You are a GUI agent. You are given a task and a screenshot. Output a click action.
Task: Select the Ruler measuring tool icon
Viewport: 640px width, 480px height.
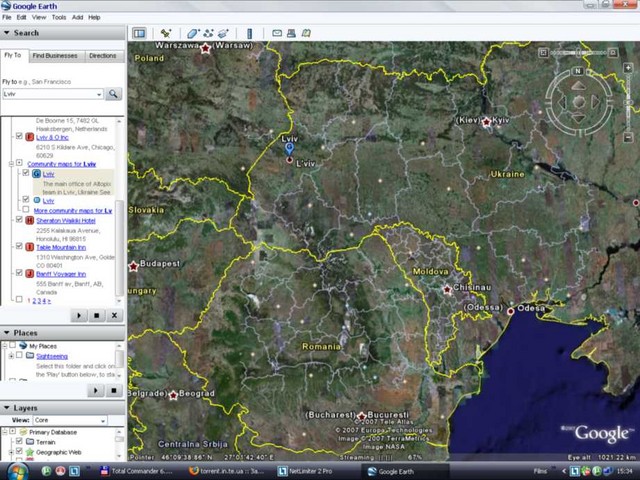click(249, 33)
